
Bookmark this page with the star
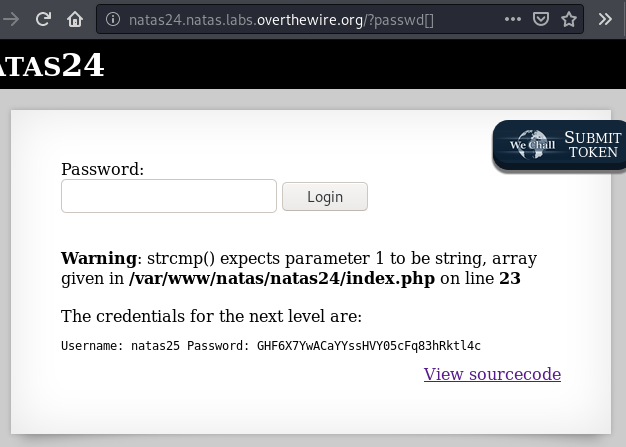coord(569,19)
